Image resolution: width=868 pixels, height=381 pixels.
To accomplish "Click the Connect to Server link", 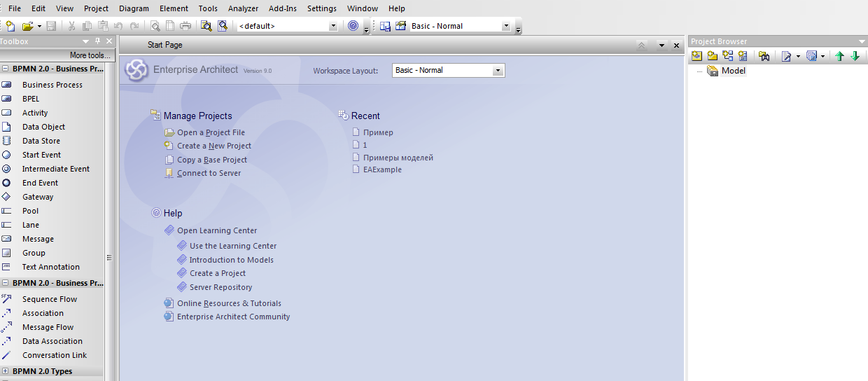I will (209, 173).
